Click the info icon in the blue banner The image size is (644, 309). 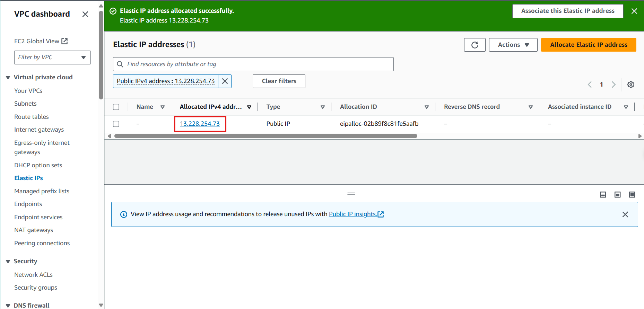point(124,214)
